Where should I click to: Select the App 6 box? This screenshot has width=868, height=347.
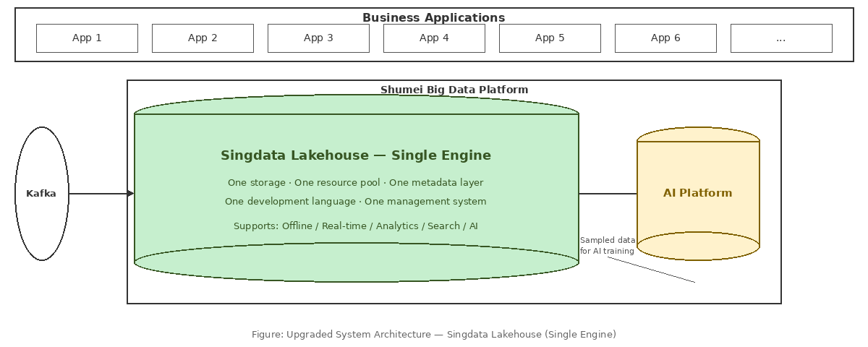click(665, 38)
